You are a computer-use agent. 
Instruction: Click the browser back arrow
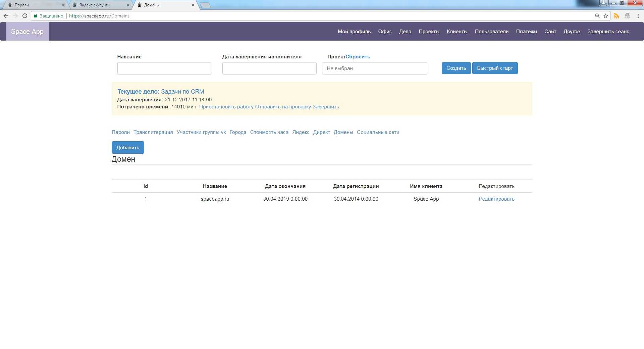point(6,16)
